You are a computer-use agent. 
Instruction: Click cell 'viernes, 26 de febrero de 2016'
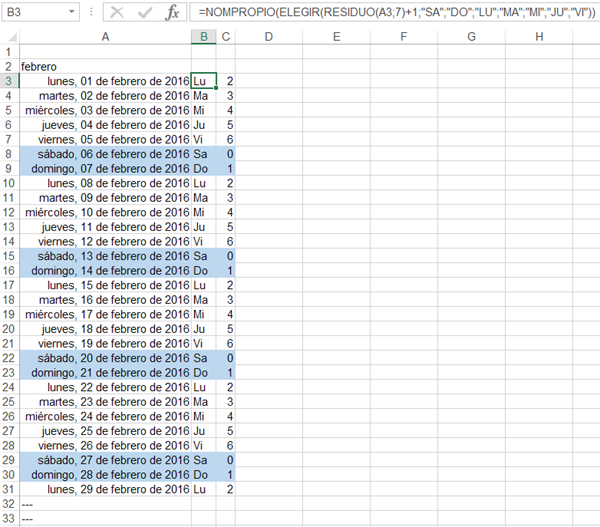coord(105,445)
